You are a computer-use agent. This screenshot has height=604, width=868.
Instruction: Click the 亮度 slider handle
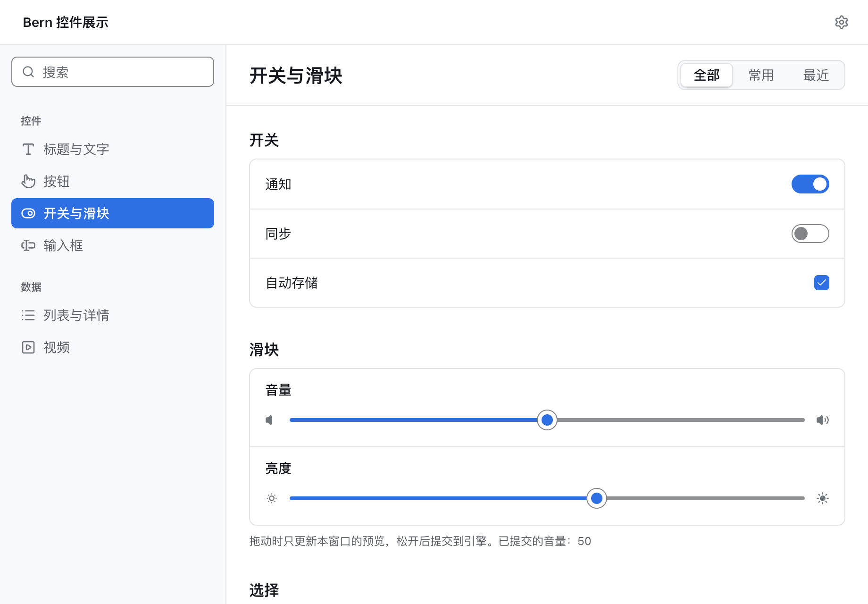pos(597,498)
